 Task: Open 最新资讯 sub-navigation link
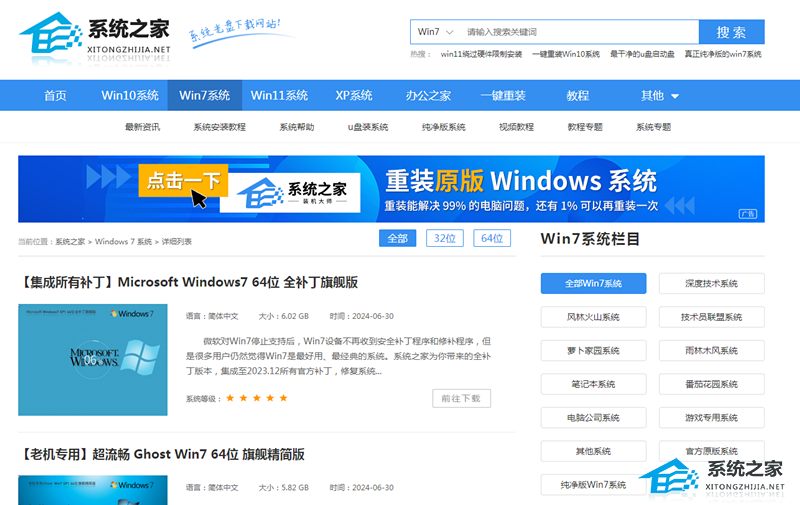pyautogui.click(x=142, y=127)
